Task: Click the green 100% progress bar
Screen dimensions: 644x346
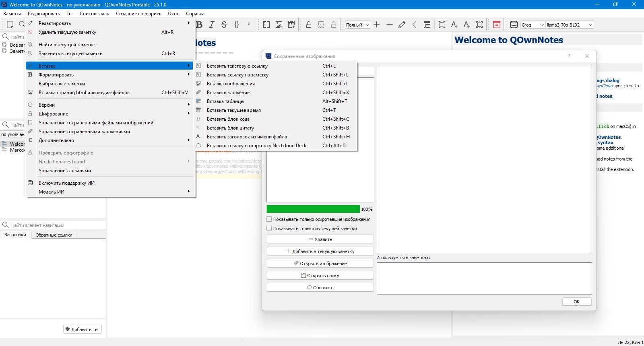Action: (x=313, y=209)
